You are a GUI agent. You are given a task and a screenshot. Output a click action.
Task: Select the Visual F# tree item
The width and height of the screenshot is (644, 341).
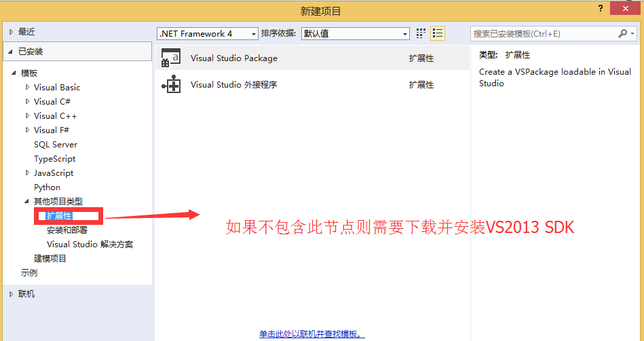click(x=52, y=130)
